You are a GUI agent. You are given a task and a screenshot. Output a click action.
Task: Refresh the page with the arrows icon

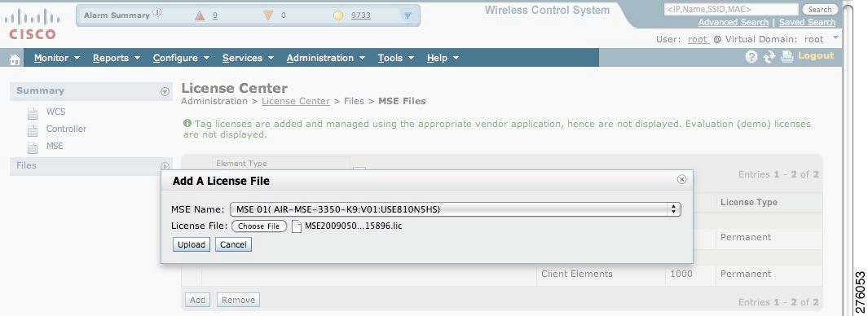tap(769, 56)
